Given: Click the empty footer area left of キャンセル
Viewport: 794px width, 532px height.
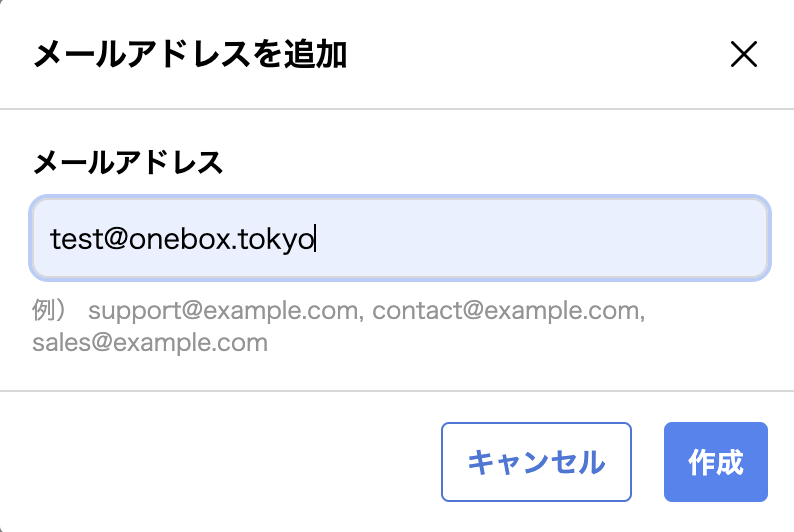Looking at the screenshot, I should [x=220, y=462].
